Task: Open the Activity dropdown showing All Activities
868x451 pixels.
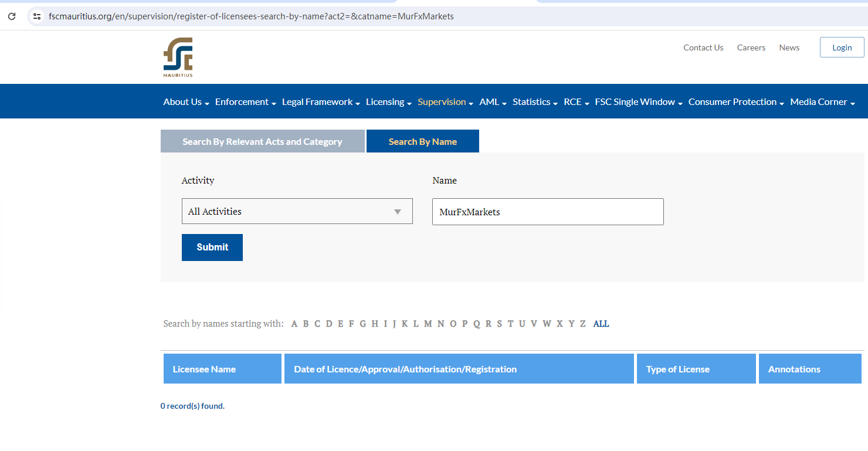Action: [297, 211]
